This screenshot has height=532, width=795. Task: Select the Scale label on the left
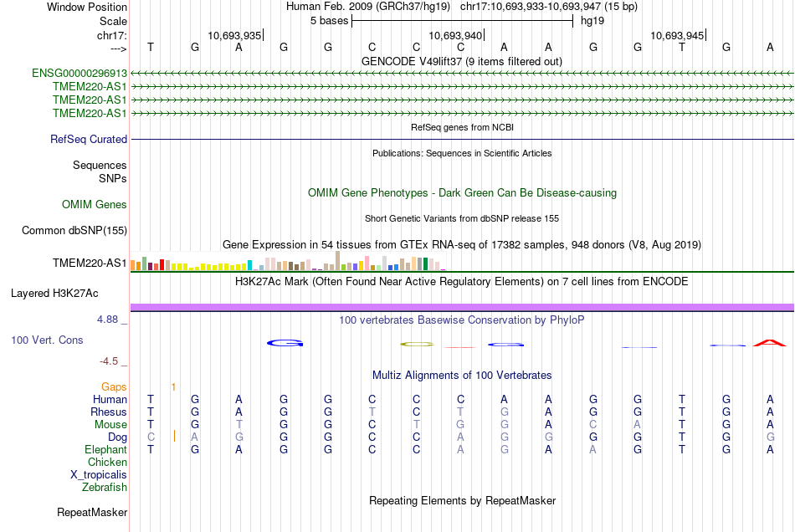click(x=113, y=21)
